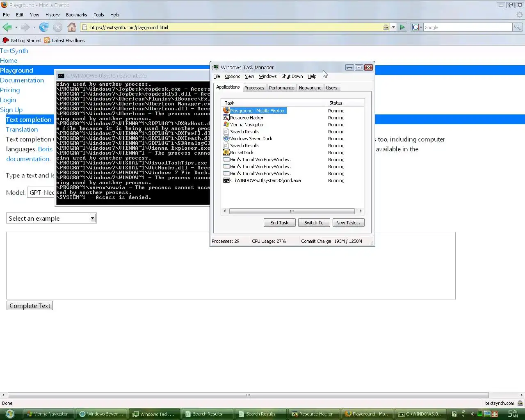525x420 pixels.
Task: Open the Firefox File menu
Action: tap(6, 15)
